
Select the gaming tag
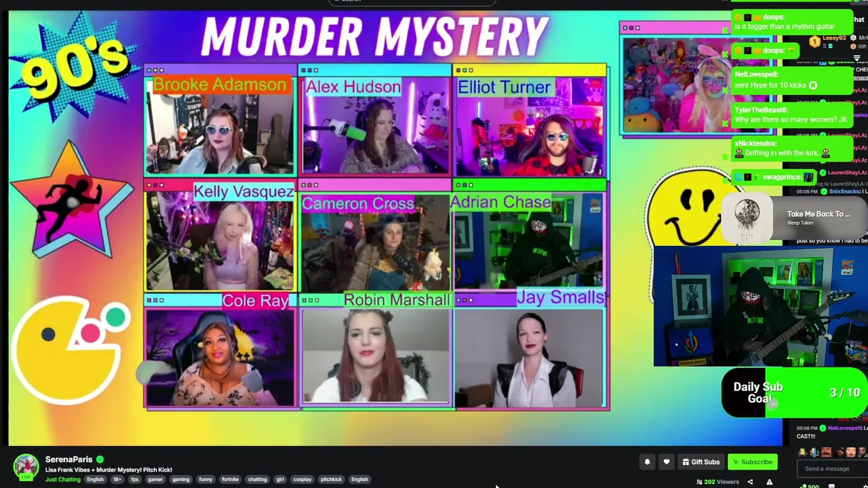(180, 479)
